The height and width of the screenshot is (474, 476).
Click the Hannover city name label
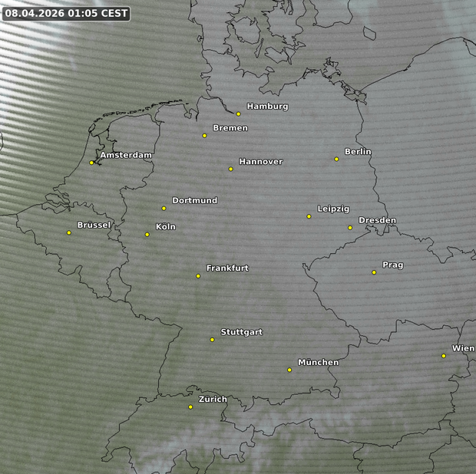(x=260, y=162)
